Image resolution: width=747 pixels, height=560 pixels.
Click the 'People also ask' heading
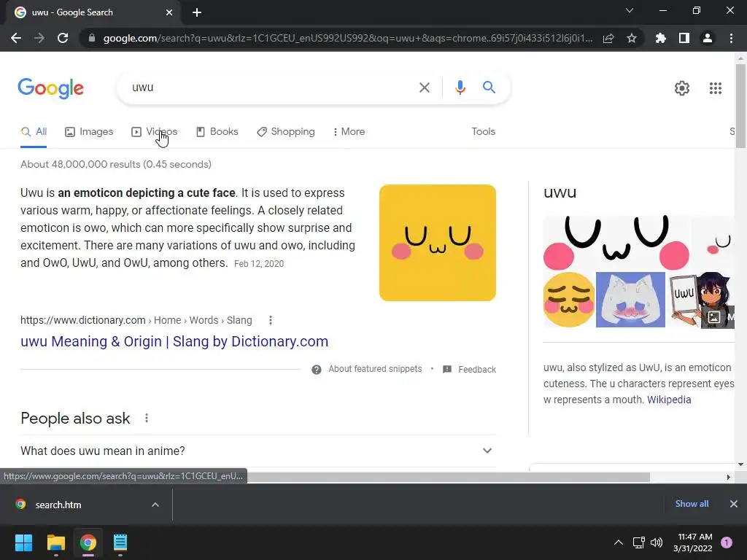[x=75, y=418]
